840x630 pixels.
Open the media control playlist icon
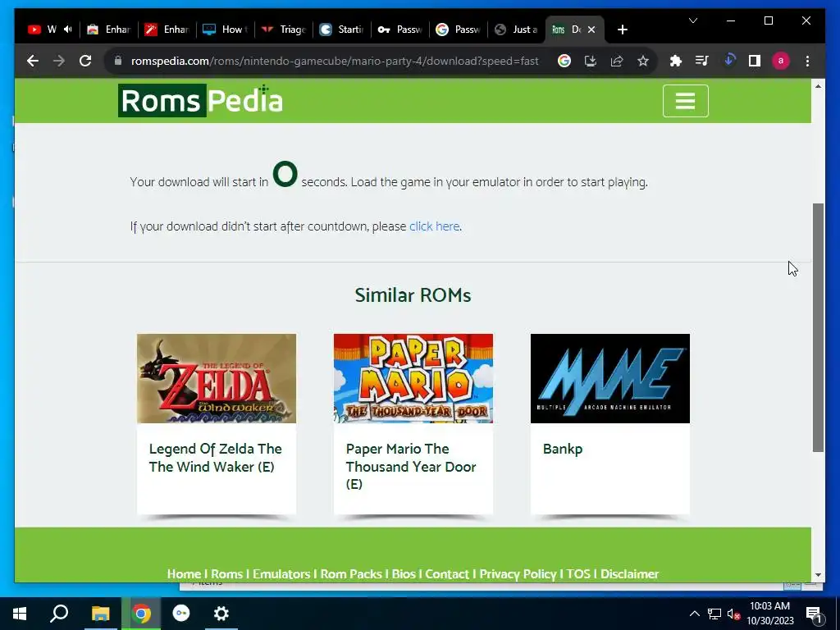point(702,61)
